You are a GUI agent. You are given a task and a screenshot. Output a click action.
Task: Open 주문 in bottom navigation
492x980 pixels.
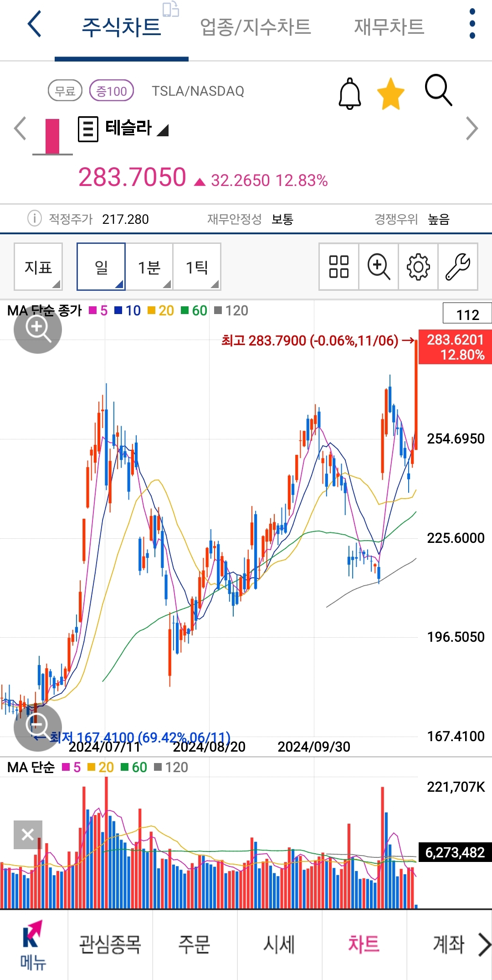[x=194, y=944]
